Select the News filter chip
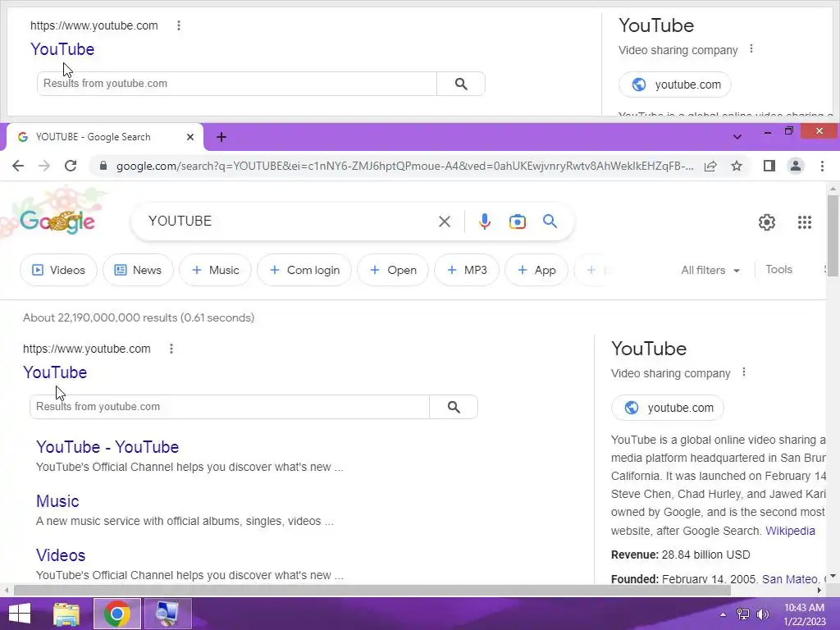The height and width of the screenshot is (630, 840). click(138, 270)
